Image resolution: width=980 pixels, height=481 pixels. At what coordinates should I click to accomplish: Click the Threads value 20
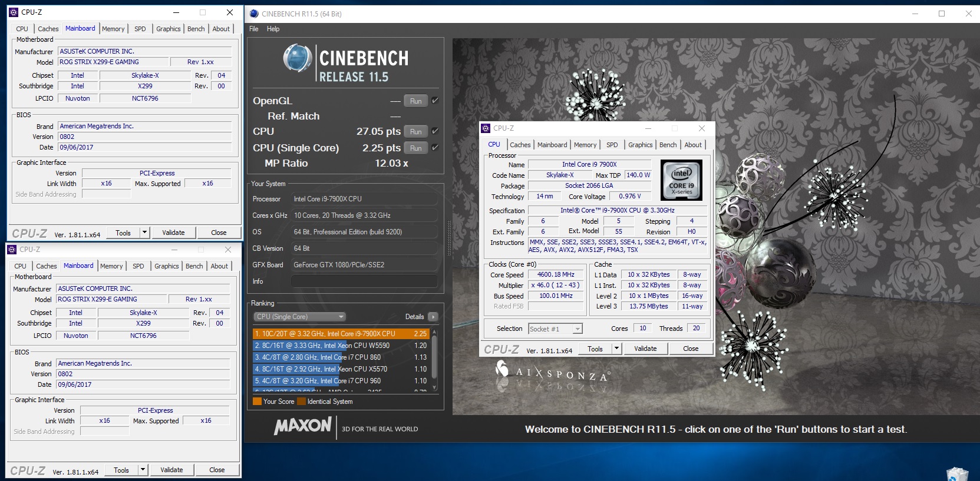(x=696, y=329)
